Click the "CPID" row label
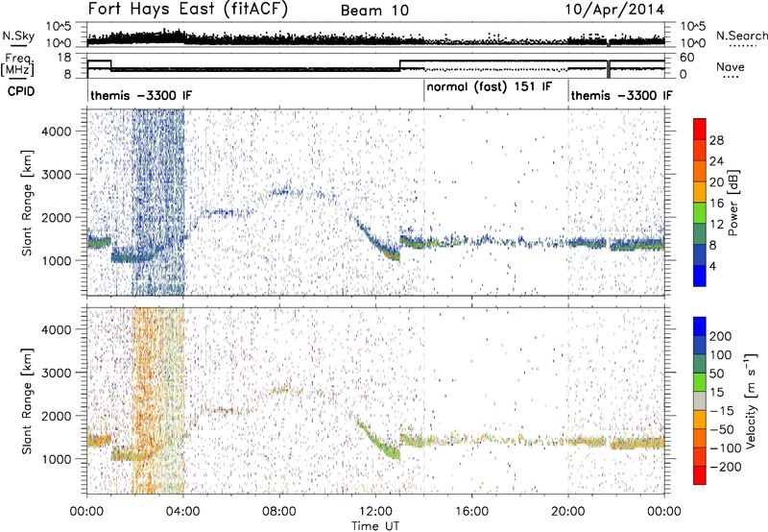Image resolution: width=768 pixels, height=532 pixels. [x=21, y=91]
